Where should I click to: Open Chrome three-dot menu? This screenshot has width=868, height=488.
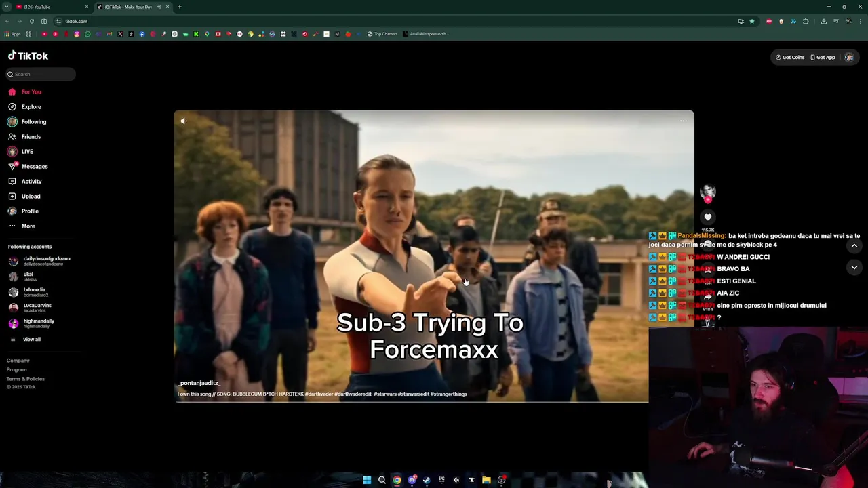[860, 21]
